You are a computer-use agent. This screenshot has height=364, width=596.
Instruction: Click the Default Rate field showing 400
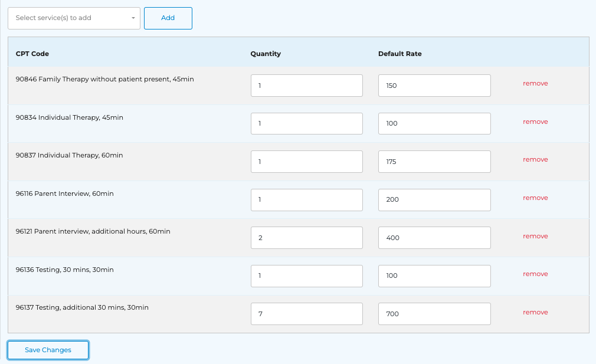434,238
